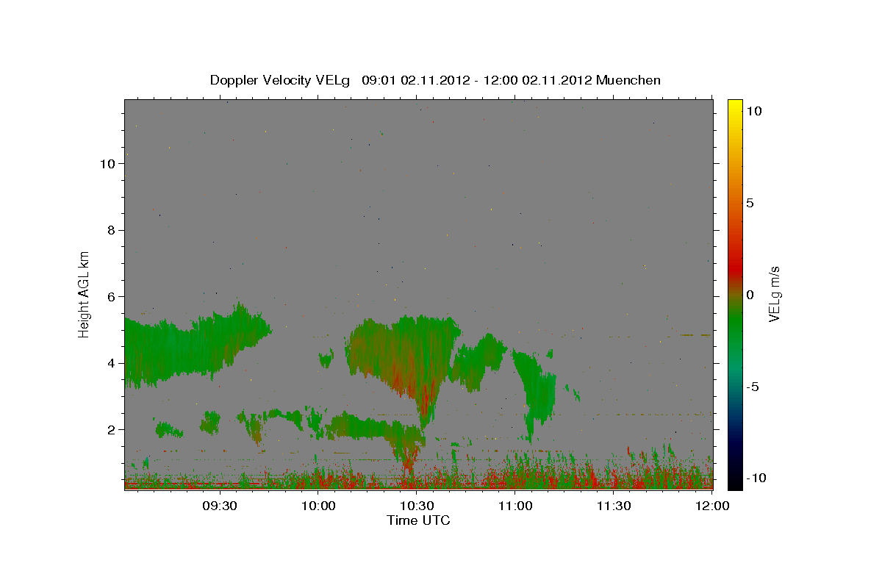
Task: Click the yellow top of the colorbar
Action: click(x=734, y=104)
